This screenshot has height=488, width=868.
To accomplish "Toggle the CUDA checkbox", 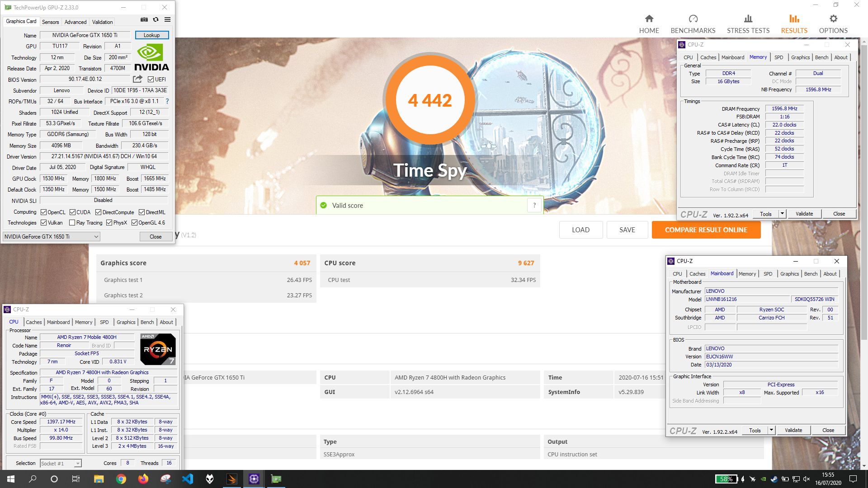I will click(72, 212).
